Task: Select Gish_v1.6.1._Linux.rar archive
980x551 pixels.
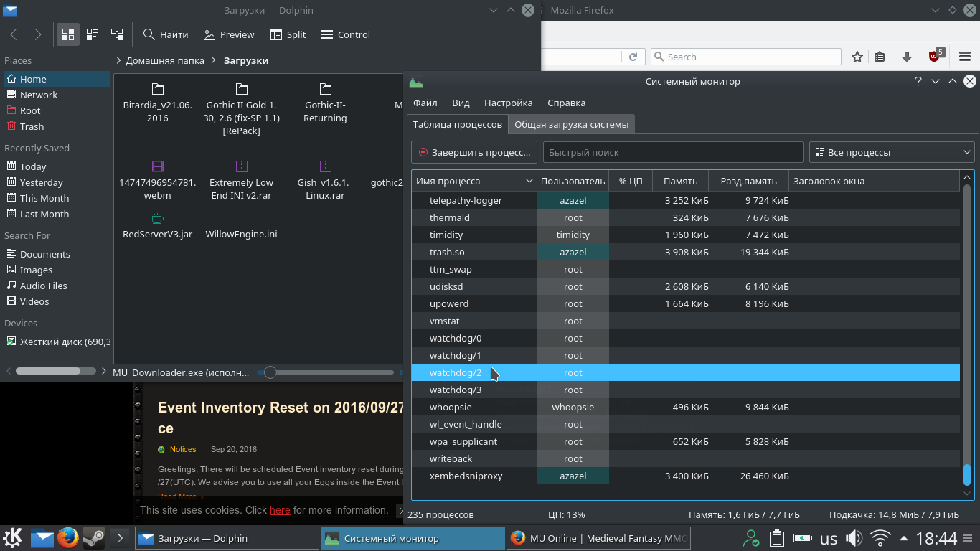Action: 325,180
